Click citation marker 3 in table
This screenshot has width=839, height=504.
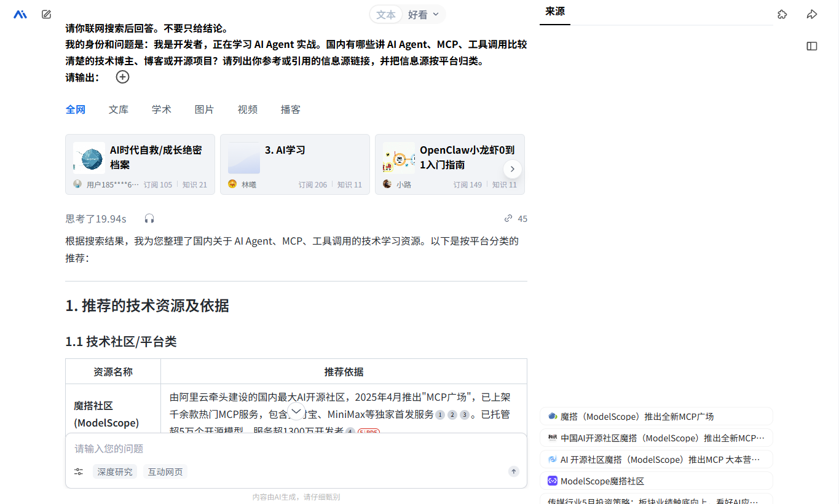pyautogui.click(x=465, y=415)
